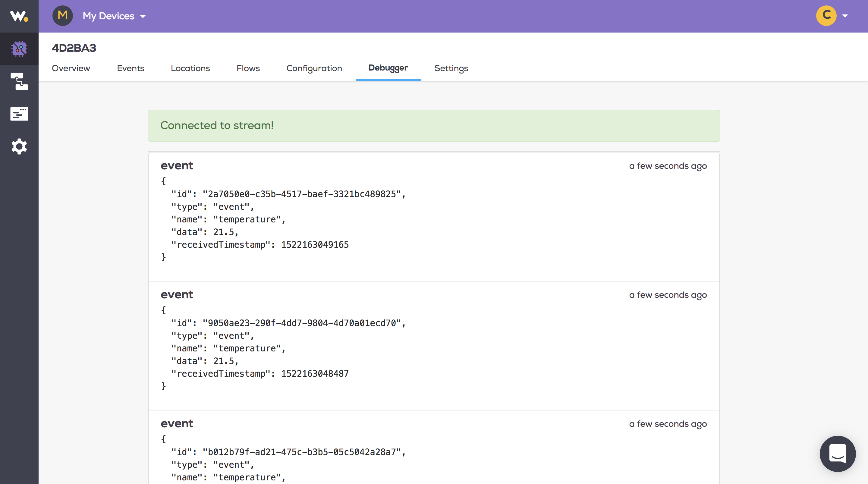Go to the Flows tab

[x=248, y=68]
